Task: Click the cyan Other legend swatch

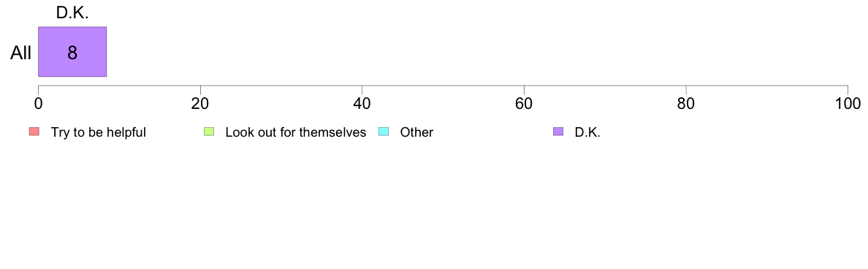Action: (384, 132)
